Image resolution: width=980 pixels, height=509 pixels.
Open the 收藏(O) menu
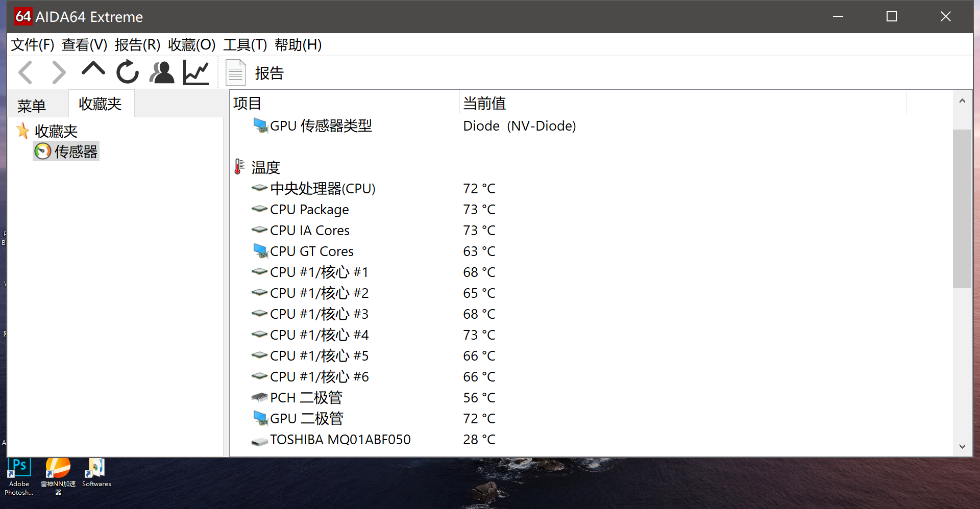tap(192, 45)
